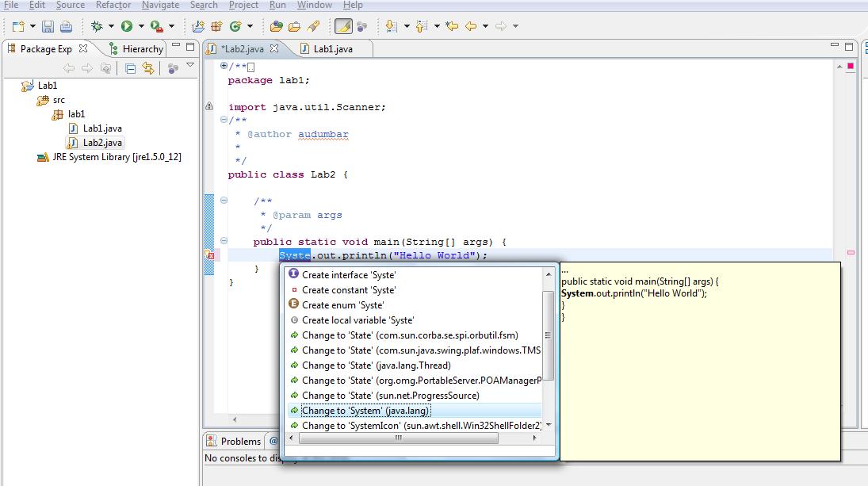The width and height of the screenshot is (868, 486).
Task: Open the Source menu
Action: point(71,5)
